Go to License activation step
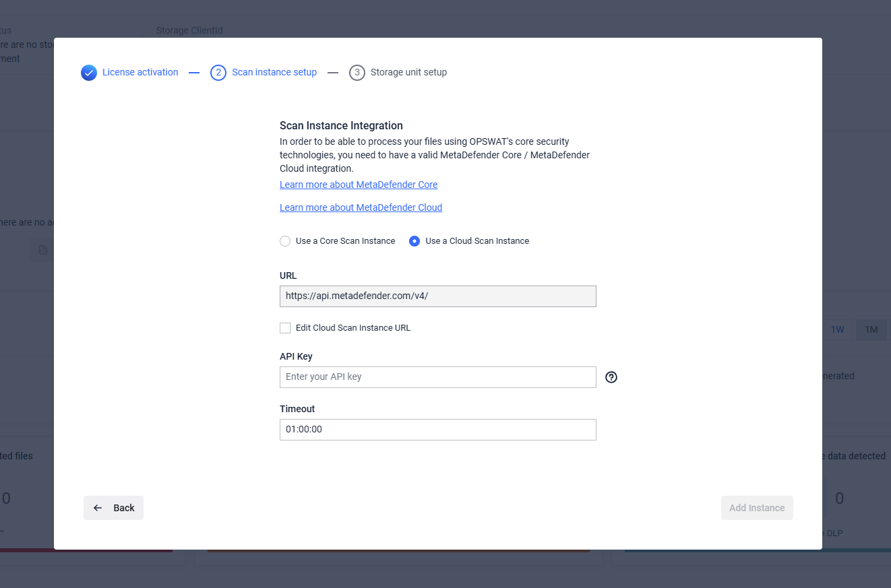 click(x=140, y=72)
